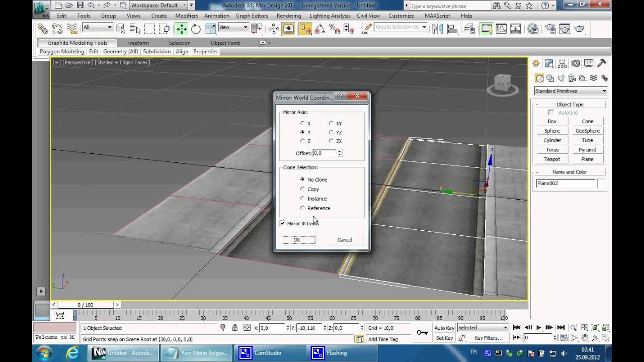Switch to the Modify panel tab icon
This screenshot has width=644, height=362.
(x=549, y=63)
